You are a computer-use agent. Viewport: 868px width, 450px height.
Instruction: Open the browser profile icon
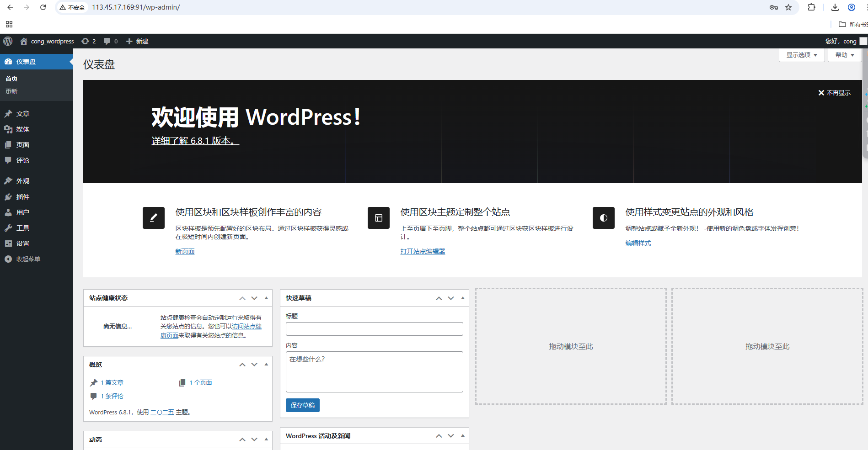coord(852,7)
